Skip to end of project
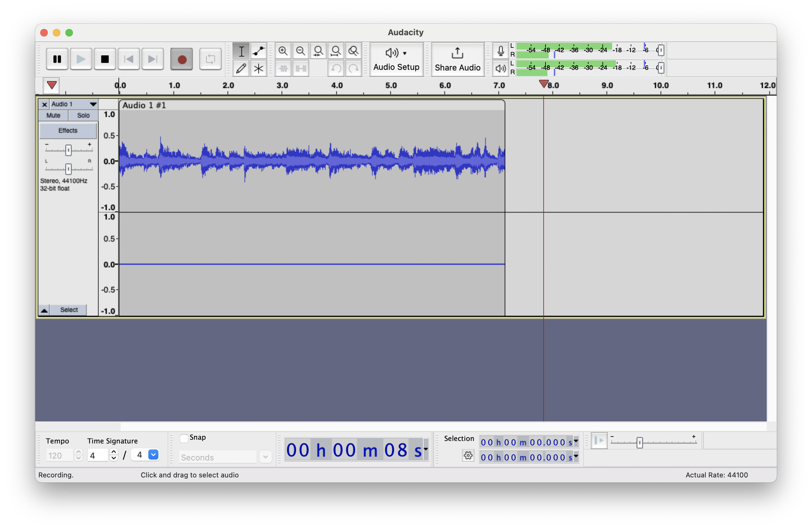This screenshot has width=812, height=529. pyautogui.click(x=152, y=59)
